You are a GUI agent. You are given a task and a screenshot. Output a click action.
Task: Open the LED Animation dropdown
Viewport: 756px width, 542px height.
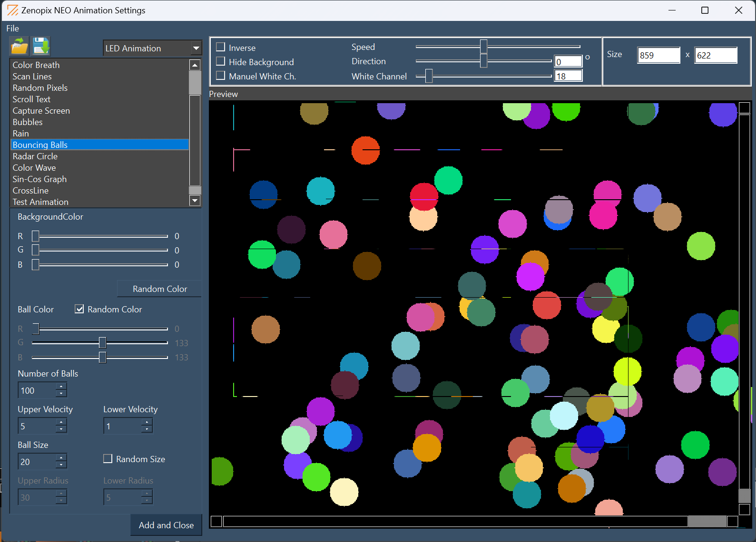(x=196, y=48)
